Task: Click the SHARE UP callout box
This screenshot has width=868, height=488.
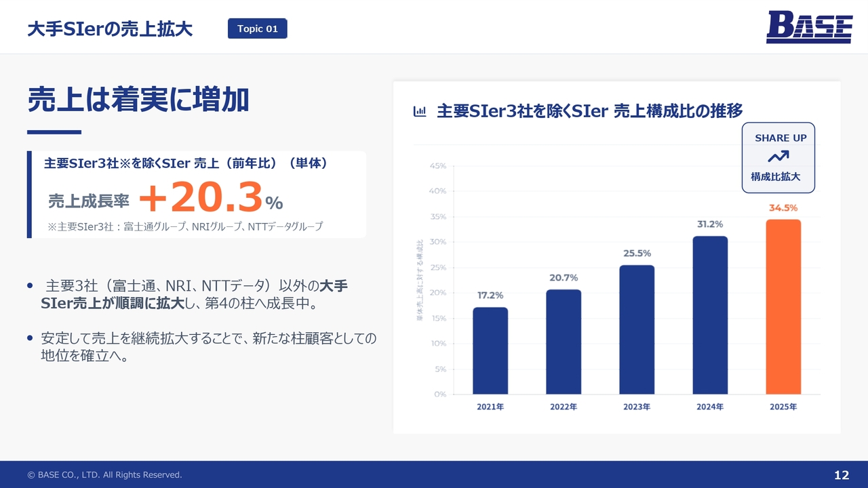Action: 778,157
